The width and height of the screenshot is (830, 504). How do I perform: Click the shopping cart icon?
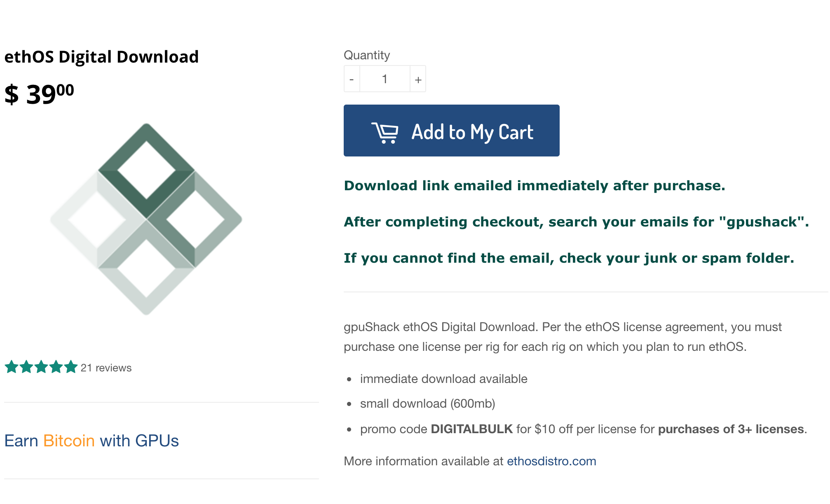(x=385, y=133)
